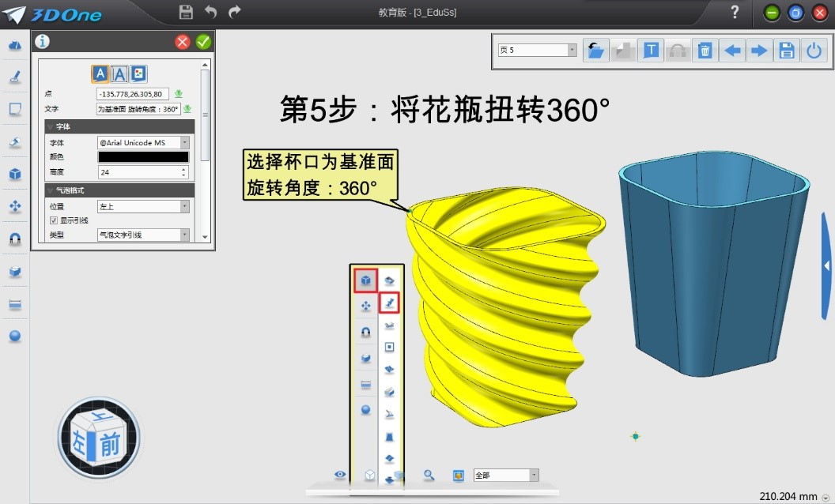Select the magnet snap tool in left sidebar

(x=15, y=239)
